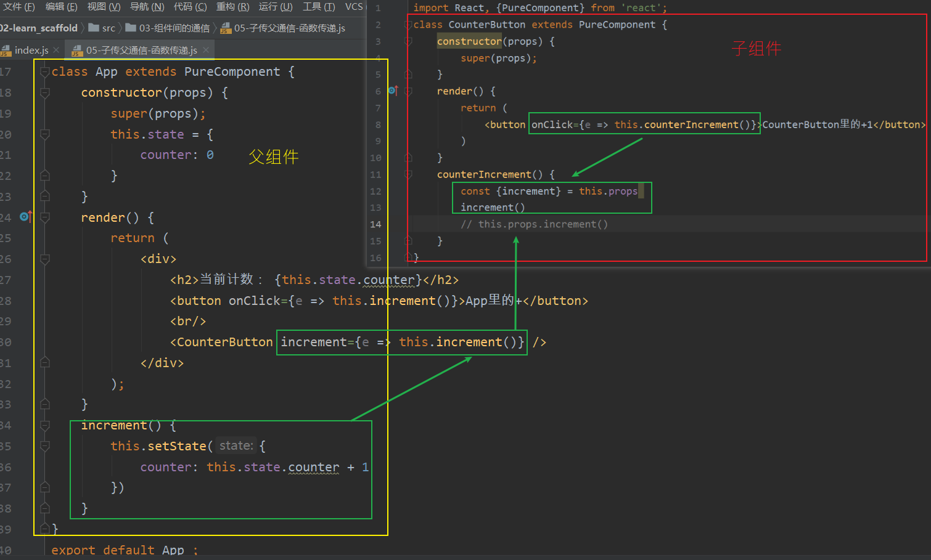Click the closing </div> fold marker
Image resolution: width=931 pixels, height=560 pixels.
tap(44, 363)
